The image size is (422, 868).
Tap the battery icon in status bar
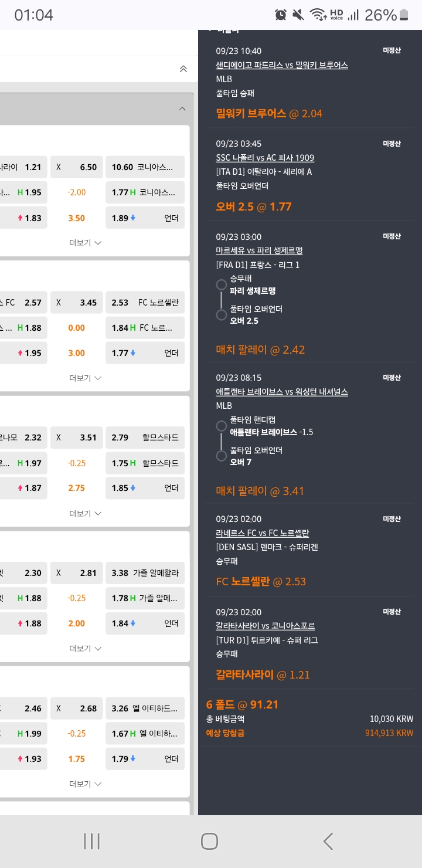[x=404, y=15]
